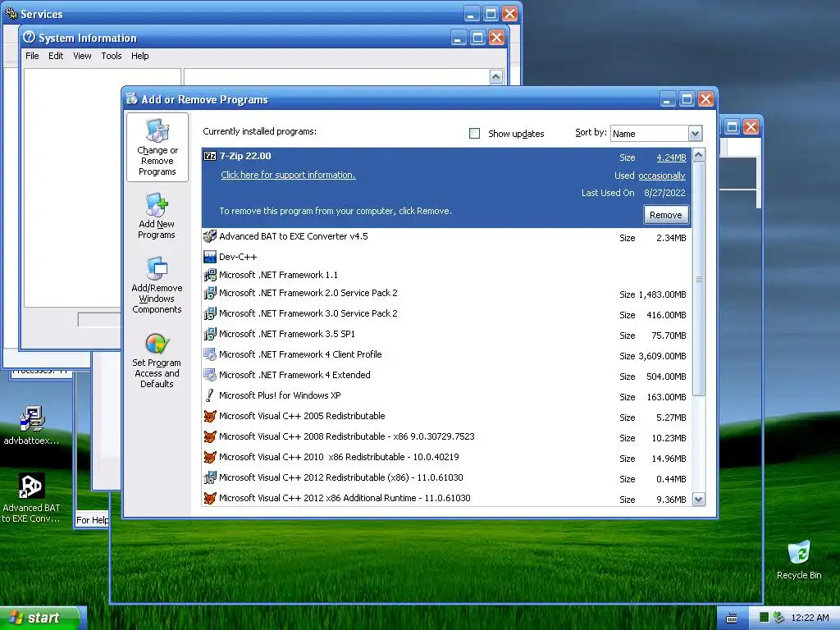Close the System Information window
This screenshot has width=840, height=630.
point(496,38)
